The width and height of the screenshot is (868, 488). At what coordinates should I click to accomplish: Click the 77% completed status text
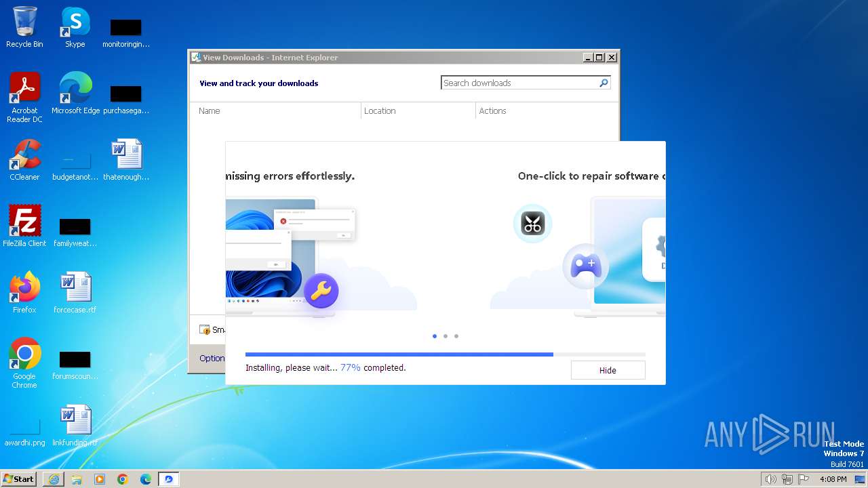(373, 368)
